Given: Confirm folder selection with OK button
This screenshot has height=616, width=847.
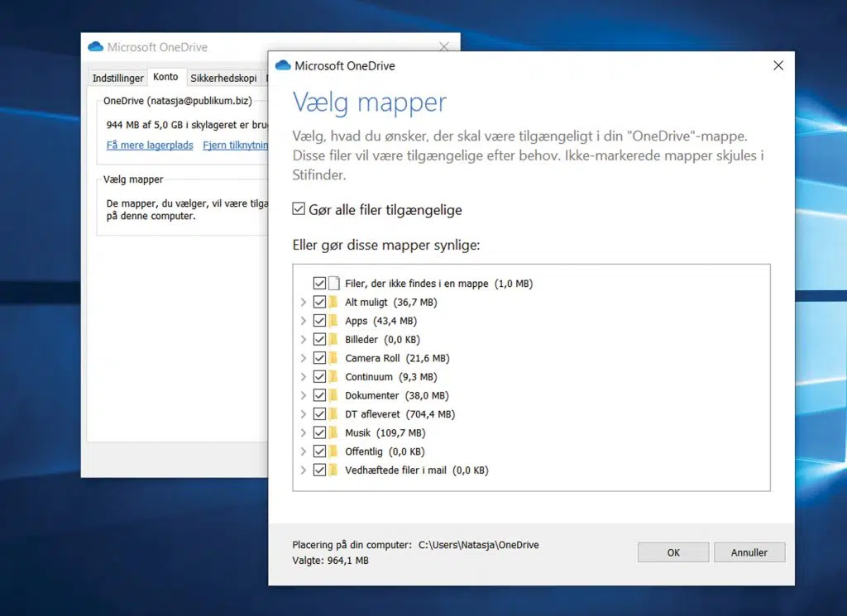Looking at the screenshot, I should pyautogui.click(x=673, y=552).
